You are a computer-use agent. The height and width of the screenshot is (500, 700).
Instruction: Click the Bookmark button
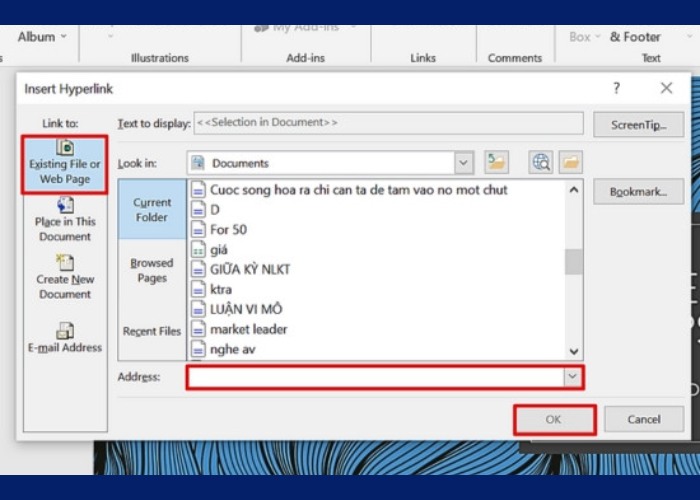click(x=638, y=192)
